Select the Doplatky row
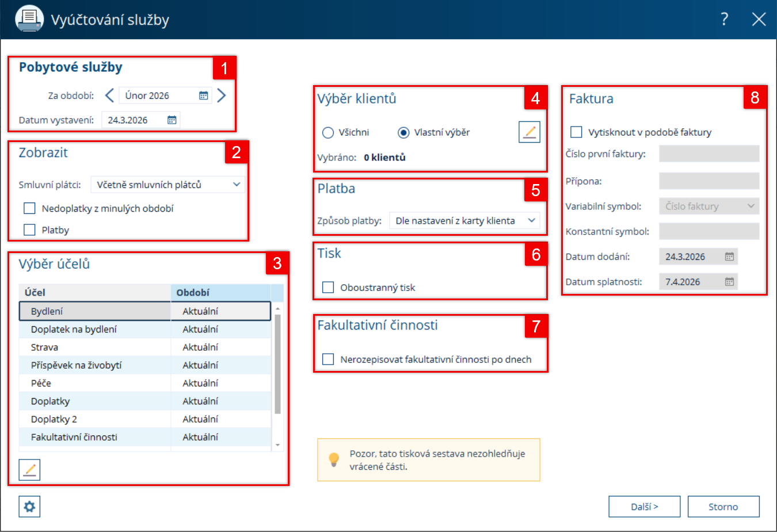 click(145, 401)
